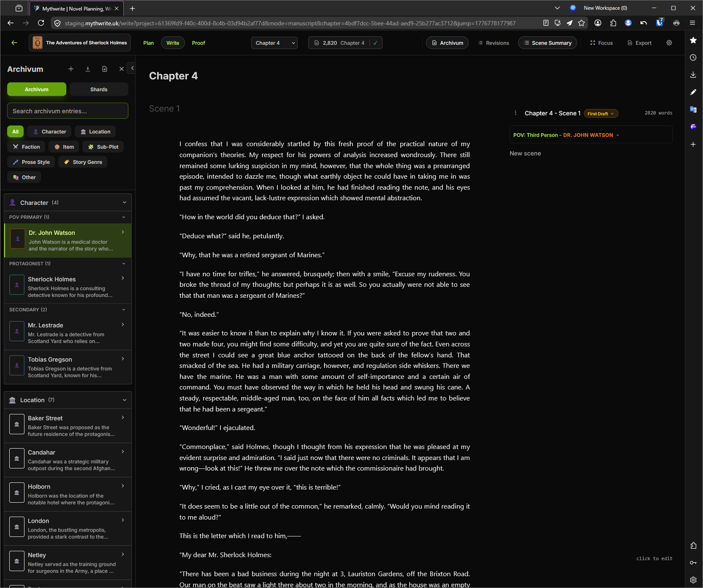Add a new Archivum entry with plus icon
This screenshot has width=703, height=588.
coord(71,69)
